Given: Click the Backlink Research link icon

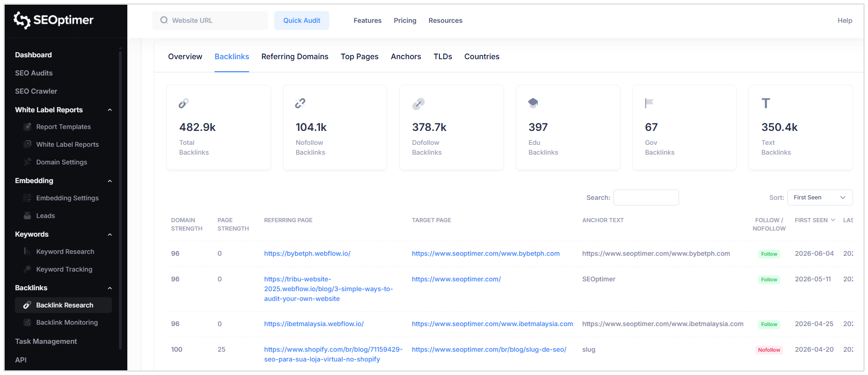Looking at the screenshot, I should [28, 305].
